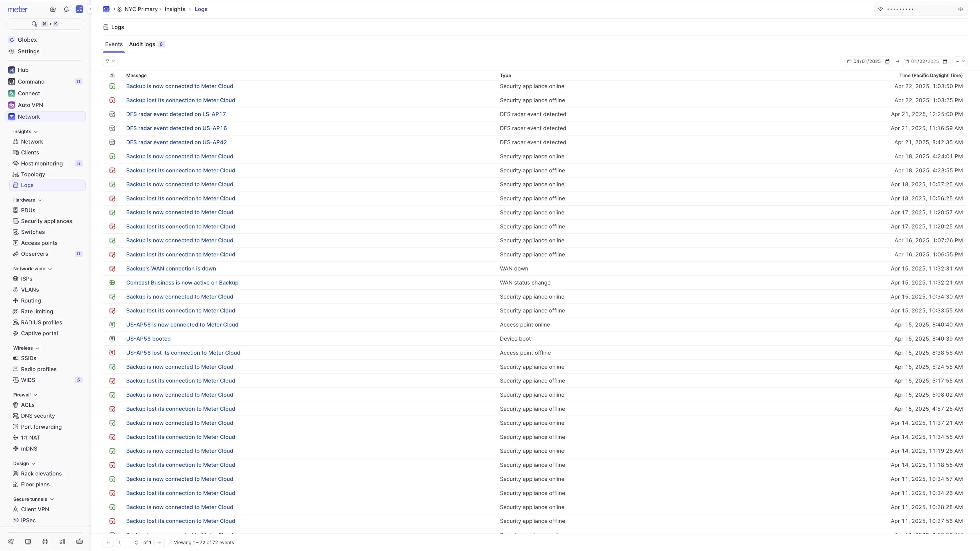Open the WIDS page under Wireless
This screenshot has height=551, width=980.
tap(28, 380)
